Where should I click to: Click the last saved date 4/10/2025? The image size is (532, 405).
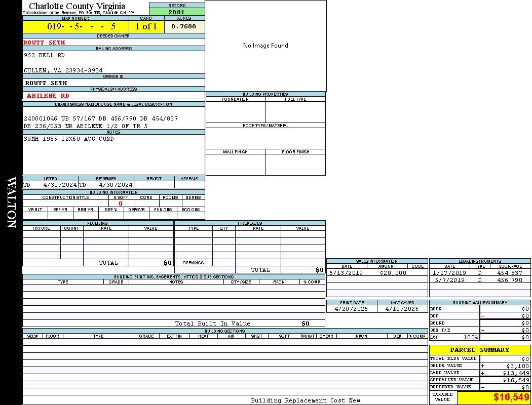coord(402,309)
